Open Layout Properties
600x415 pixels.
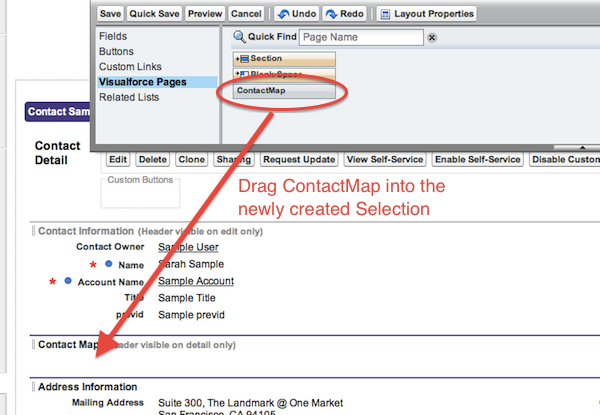427,14
